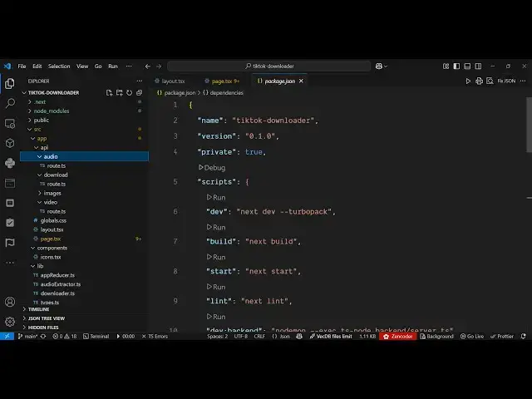Click Run codelens above dev script
The height and width of the screenshot is (399, 532).
(x=216, y=198)
